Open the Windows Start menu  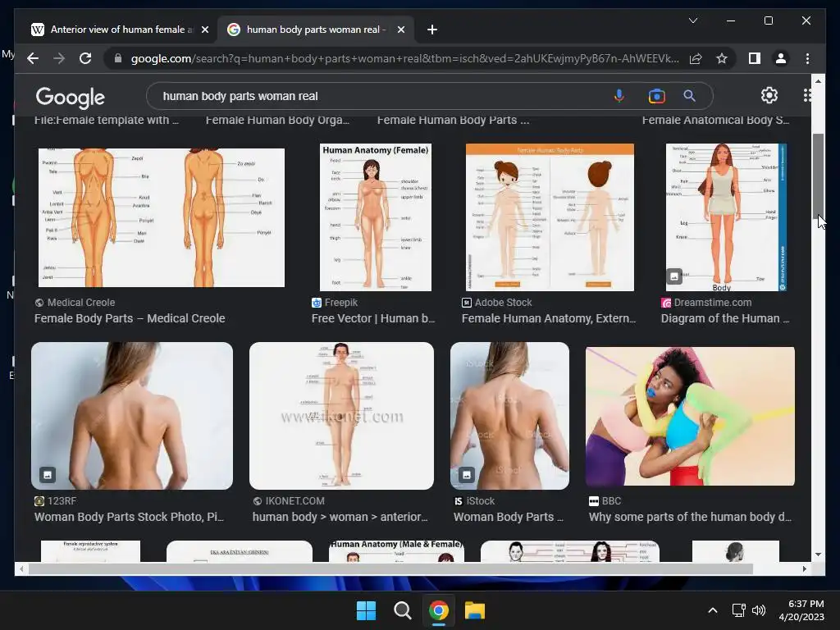[366, 610]
